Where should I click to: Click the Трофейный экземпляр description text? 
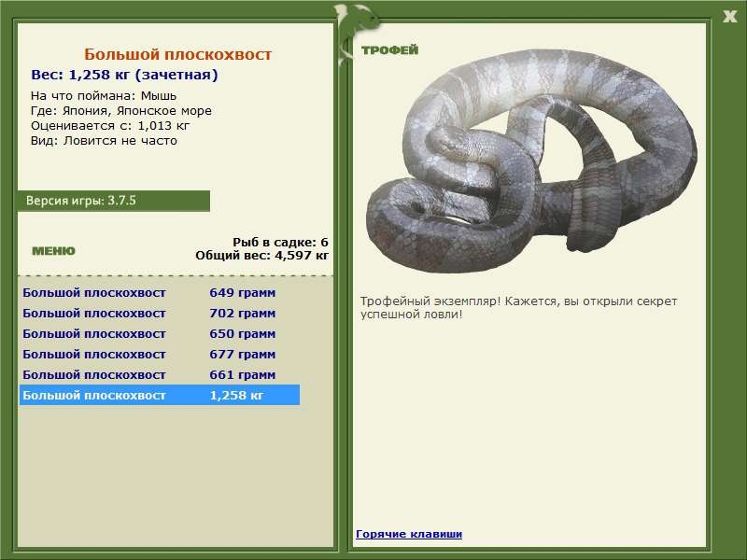[x=518, y=308]
